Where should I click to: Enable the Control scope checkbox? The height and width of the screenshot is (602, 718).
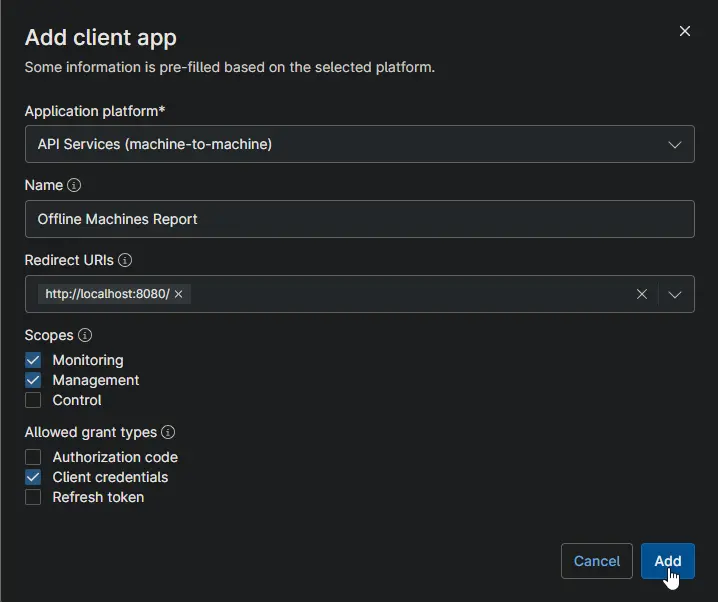[33, 400]
